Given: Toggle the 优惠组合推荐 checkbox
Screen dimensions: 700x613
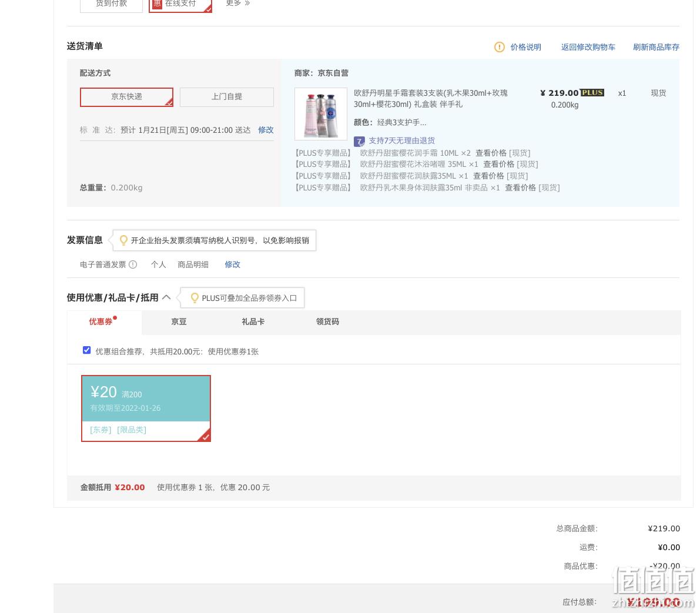Looking at the screenshot, I should coord(86,350).
